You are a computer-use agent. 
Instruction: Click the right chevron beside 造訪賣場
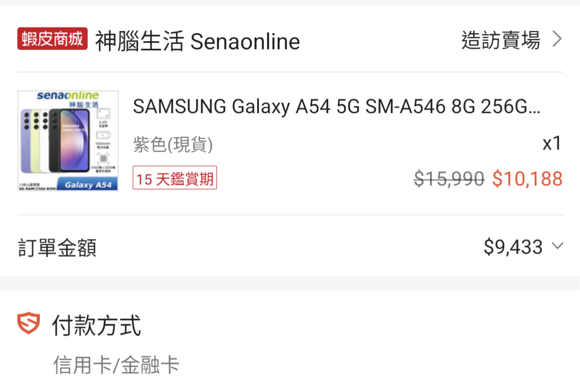pos(557,39)
